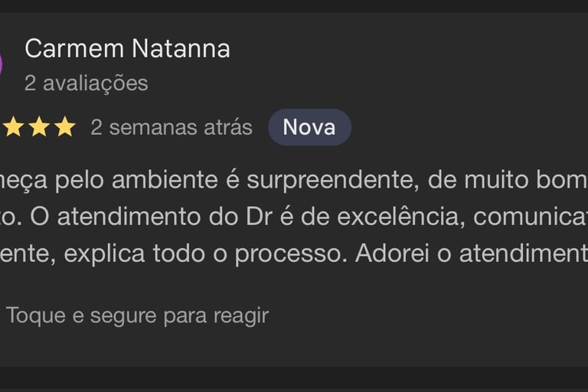Open Carmem Natanna's reviewer profile
Screen dimensions: 588x392
pos(128,48)
